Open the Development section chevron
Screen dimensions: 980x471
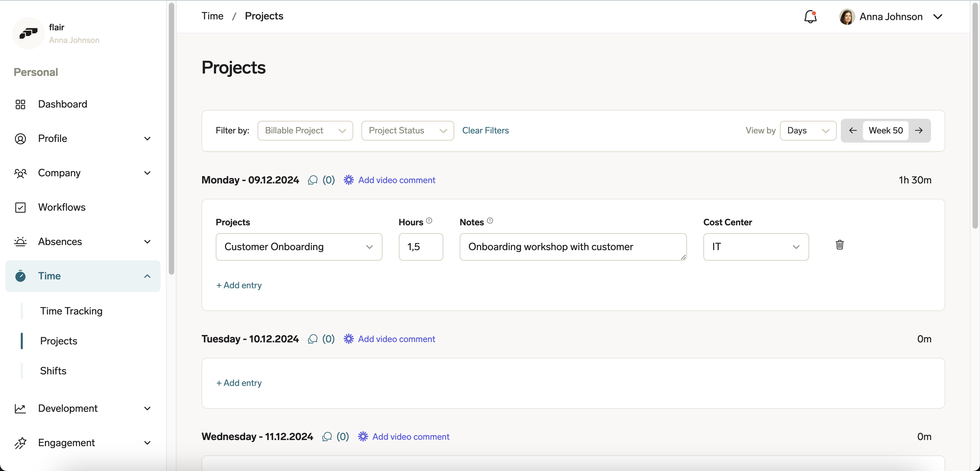(147, 408)
